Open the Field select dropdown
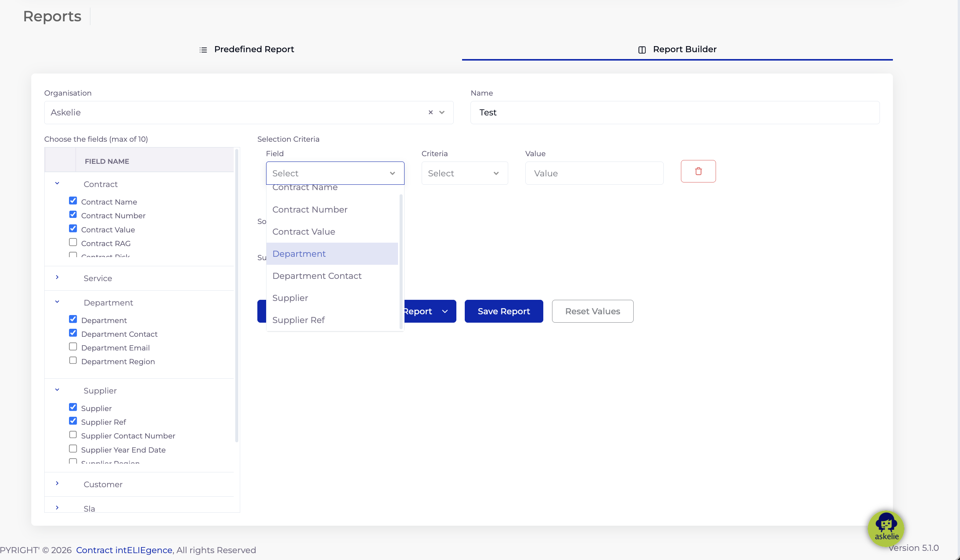The width and height of the screenshot is (960, 560). [x=335, y=173]
